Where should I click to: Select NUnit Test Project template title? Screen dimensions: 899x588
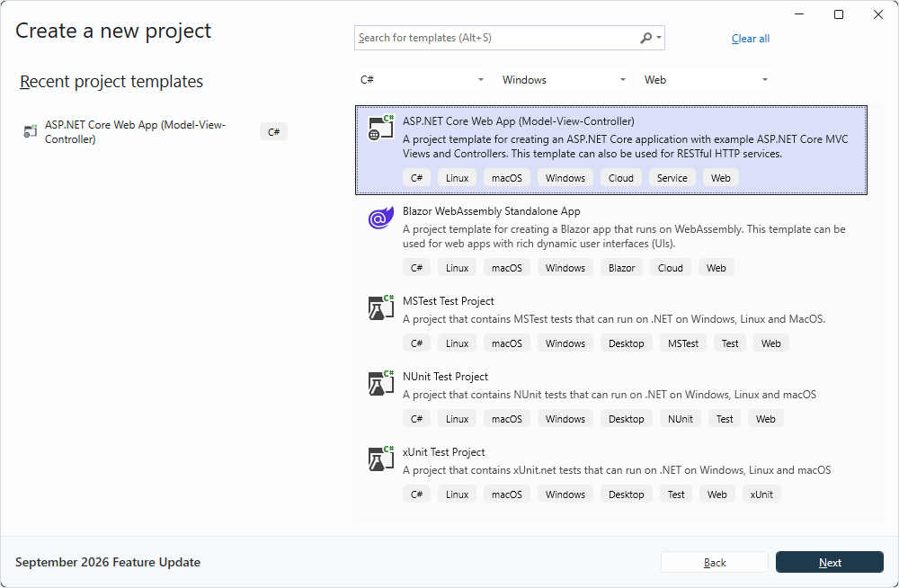(x=445, y=377)
